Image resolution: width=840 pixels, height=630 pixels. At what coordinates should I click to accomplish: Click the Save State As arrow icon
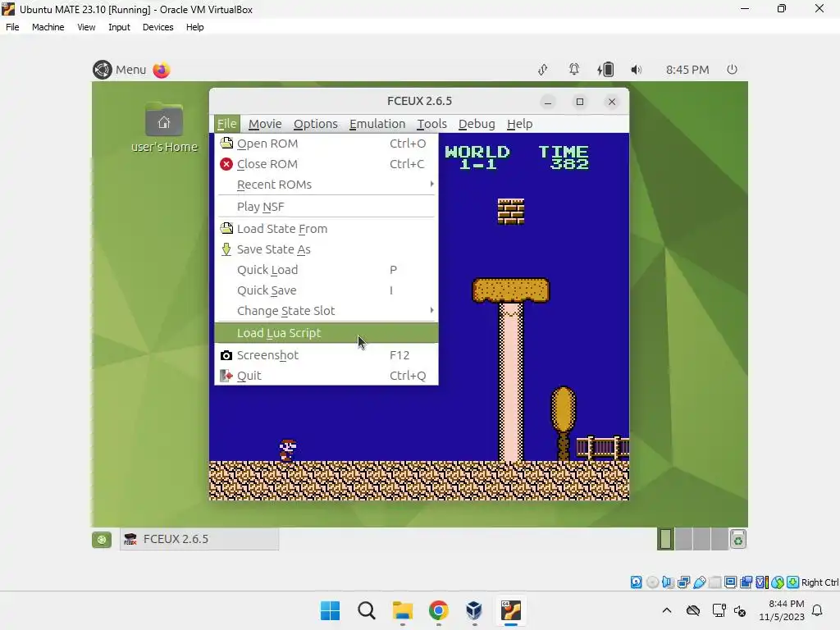point(226,249)
